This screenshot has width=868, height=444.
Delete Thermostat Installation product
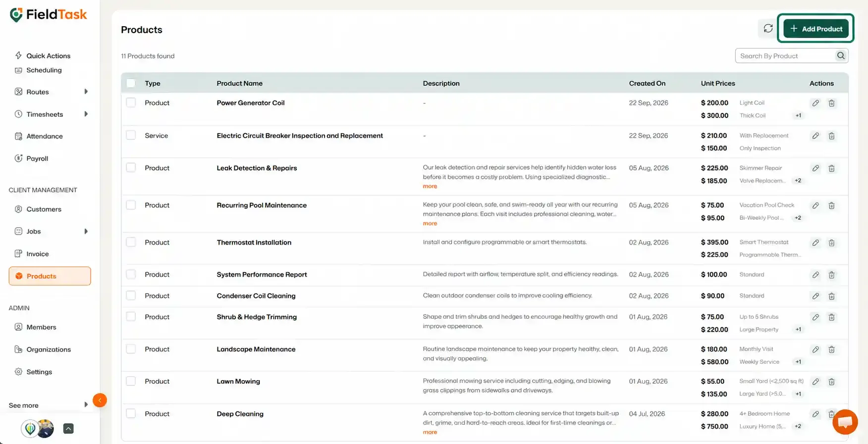(x=832, y=243)
